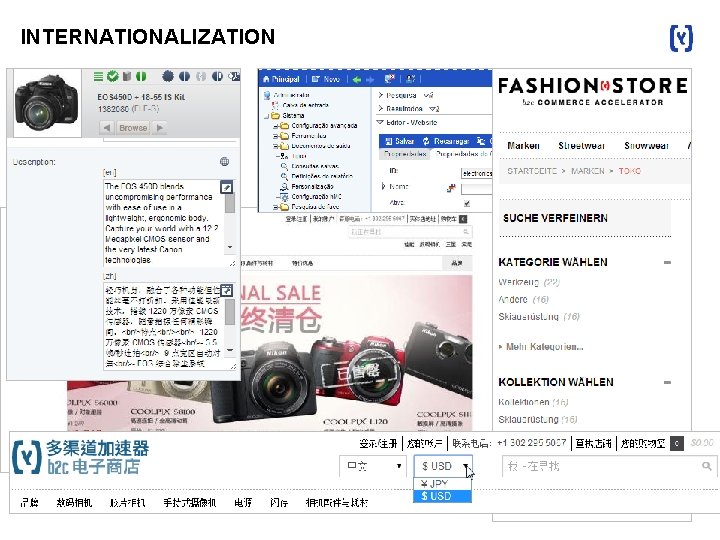Open the $ USD currency dropdown
The image size is (720, 540).
coord(443,466)
